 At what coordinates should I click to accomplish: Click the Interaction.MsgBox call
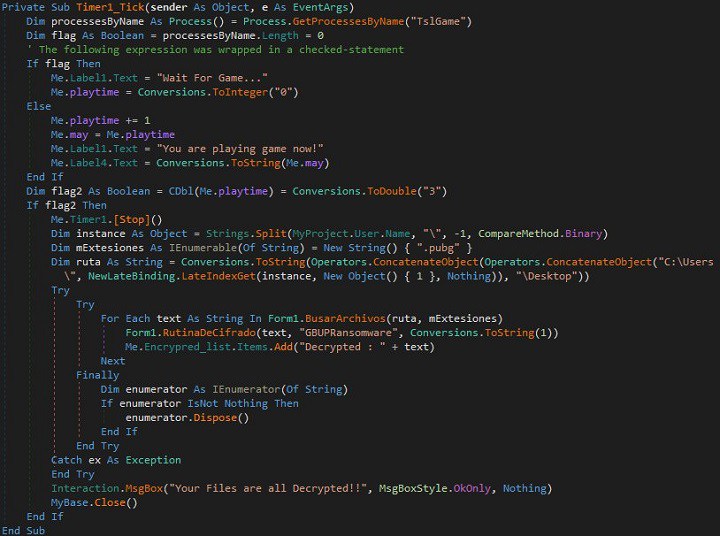302,488
